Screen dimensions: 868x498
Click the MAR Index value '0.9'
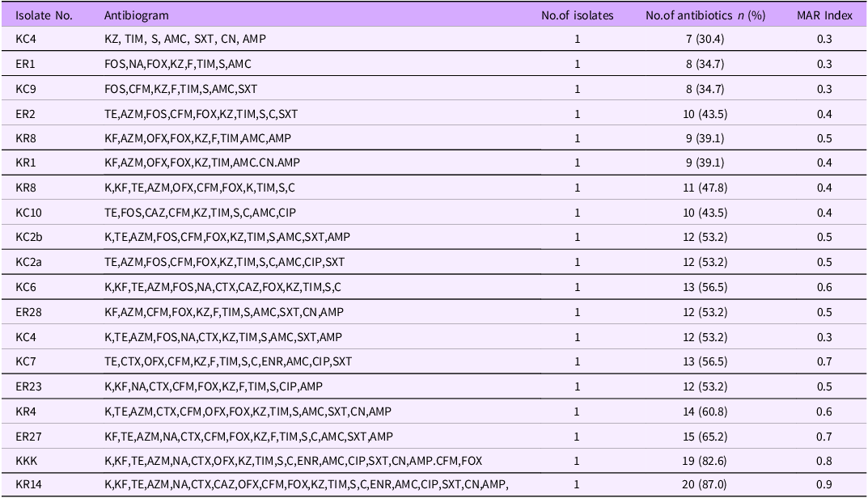[824, 484]
